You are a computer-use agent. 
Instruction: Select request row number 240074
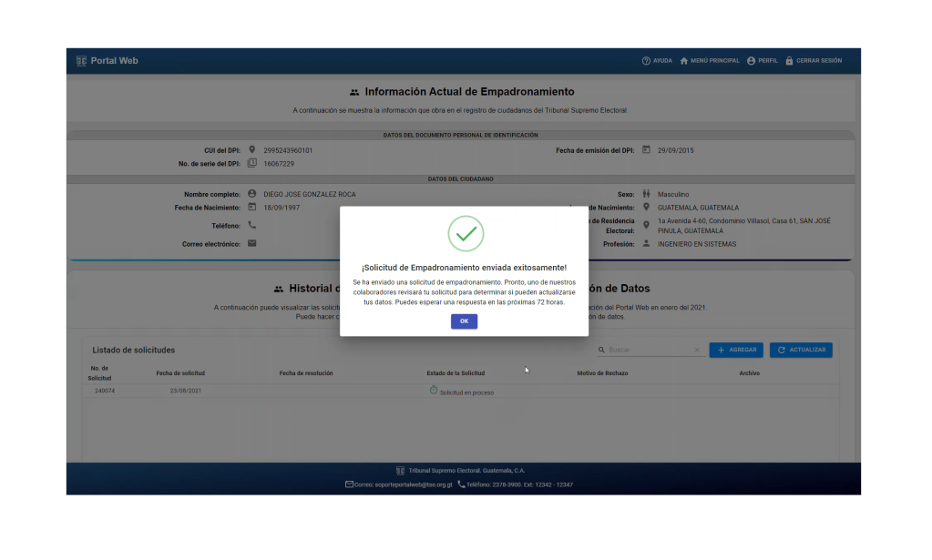[105, 391]
